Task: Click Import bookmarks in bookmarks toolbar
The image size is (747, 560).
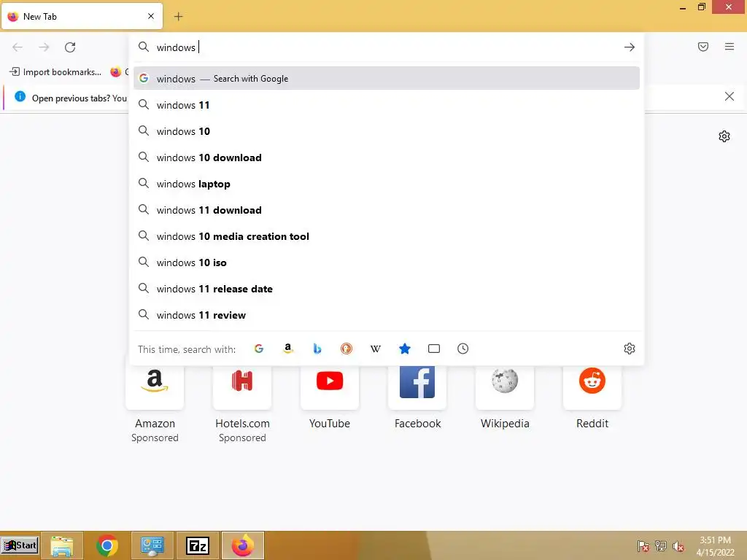Action: pyautogui.click(x=55, y=72)
